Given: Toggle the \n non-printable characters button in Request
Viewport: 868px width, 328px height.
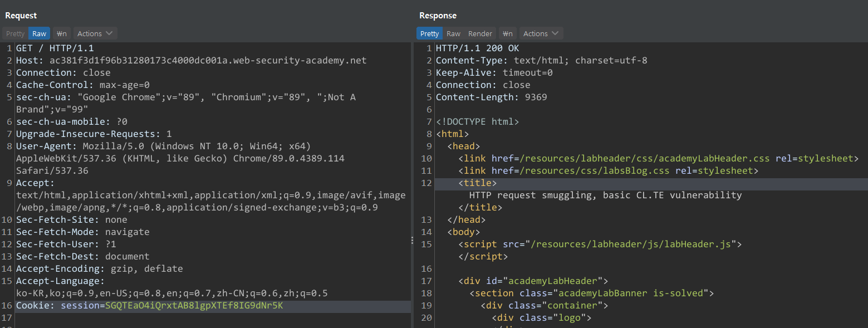Looking at the screenshot, I should (x=62, y=33).
